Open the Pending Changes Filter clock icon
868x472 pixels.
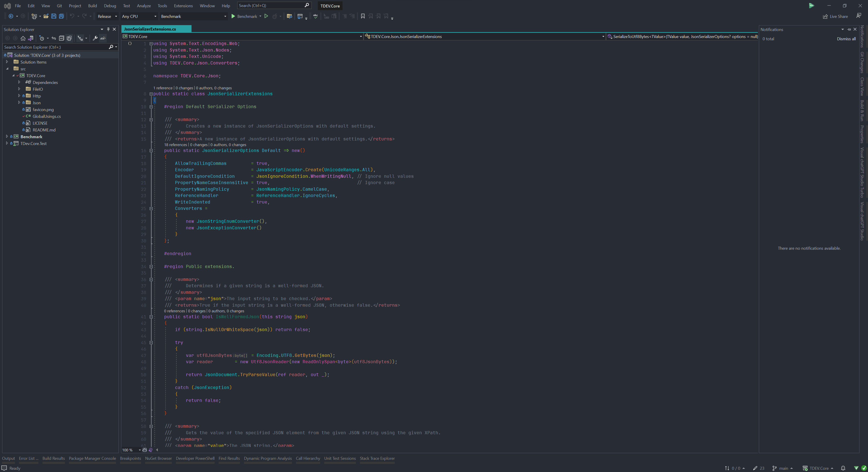point(42,38)
